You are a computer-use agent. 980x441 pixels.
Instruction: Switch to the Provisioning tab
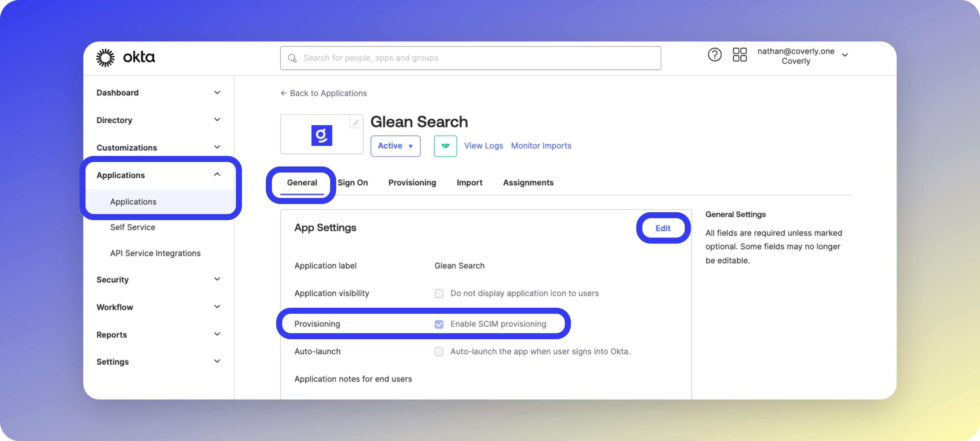pos(412,183)
